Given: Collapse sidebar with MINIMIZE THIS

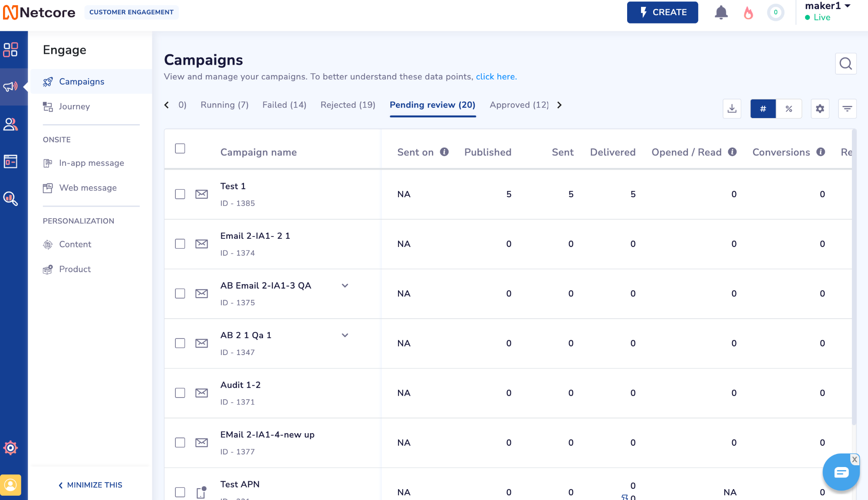Looking at the screenshot, I should pos(90,485).
